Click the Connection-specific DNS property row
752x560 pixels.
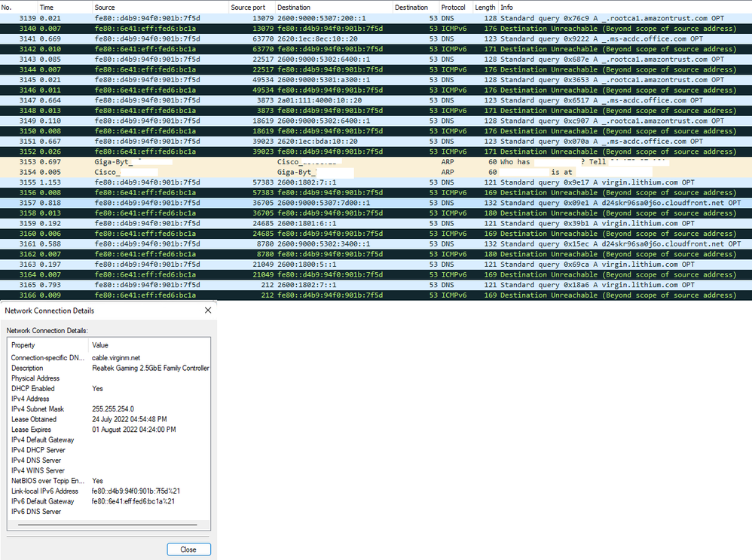(109, 358)
